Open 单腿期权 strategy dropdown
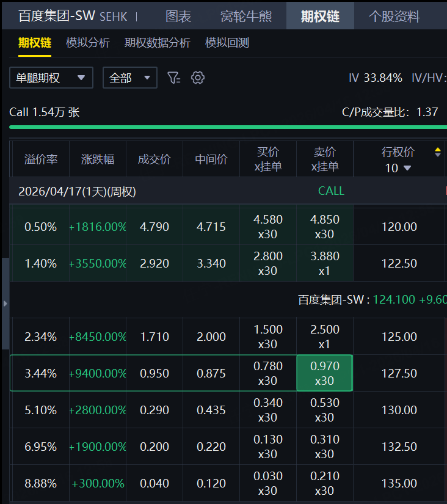The width and height of the screenshot is (447, 504). point(51,78)
